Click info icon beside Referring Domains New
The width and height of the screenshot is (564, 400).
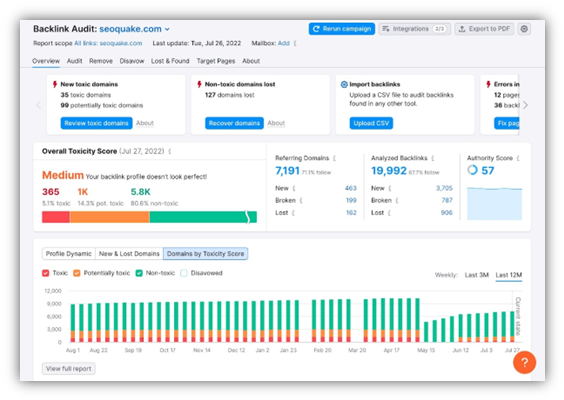(x=294, y=188)
